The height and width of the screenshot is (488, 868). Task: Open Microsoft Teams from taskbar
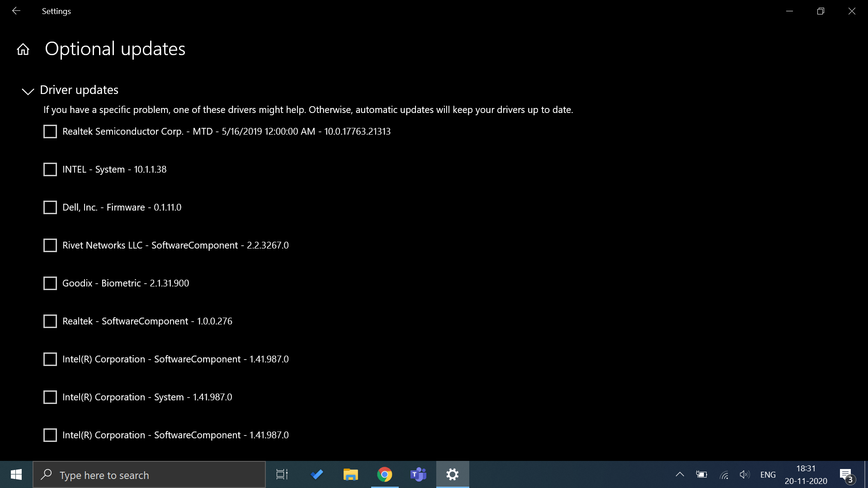[418, 474]
